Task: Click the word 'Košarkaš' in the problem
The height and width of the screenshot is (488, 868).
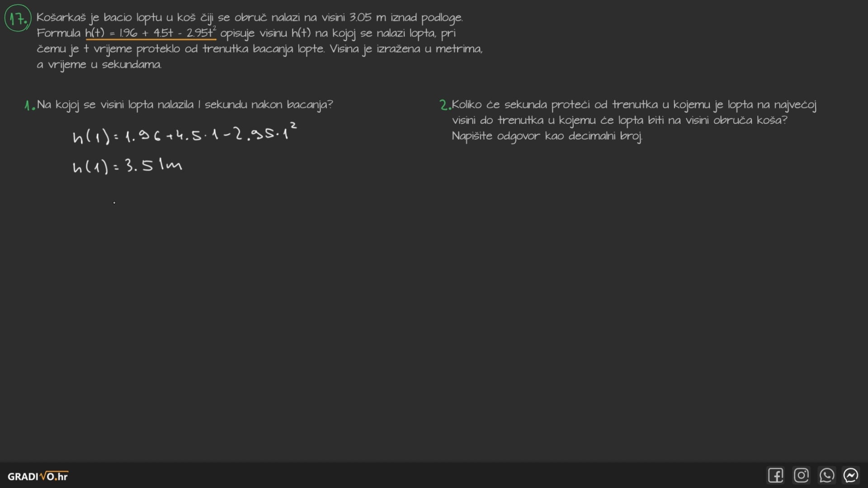Action: 61,18
